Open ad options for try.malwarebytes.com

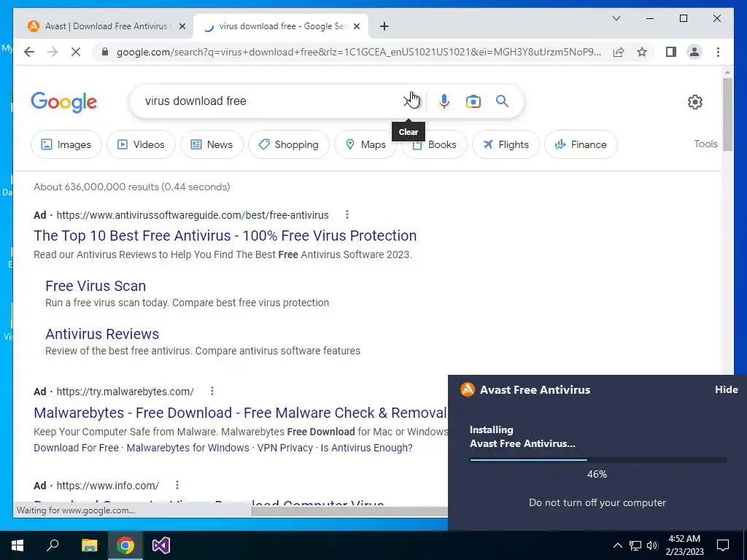click(x=212, y=391)
